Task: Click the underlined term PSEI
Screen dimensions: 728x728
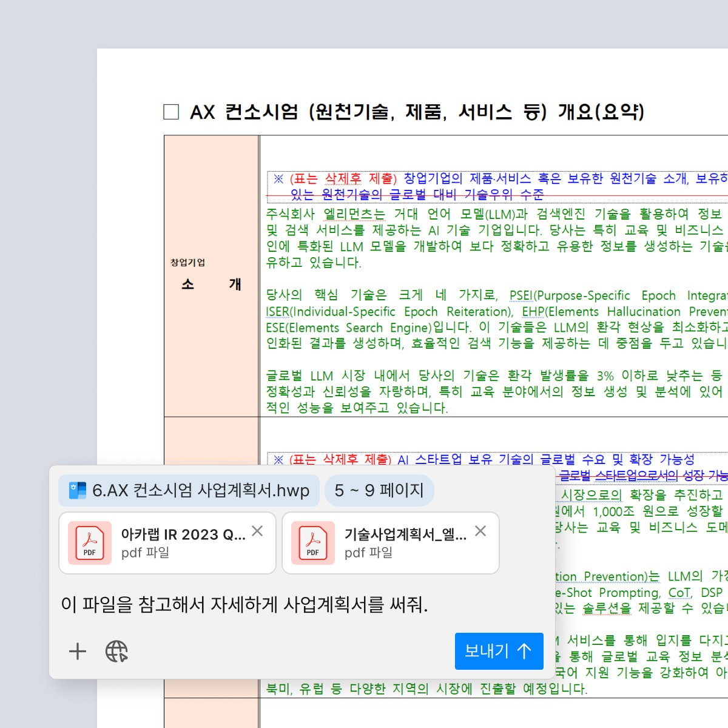Action: point(521,295)
